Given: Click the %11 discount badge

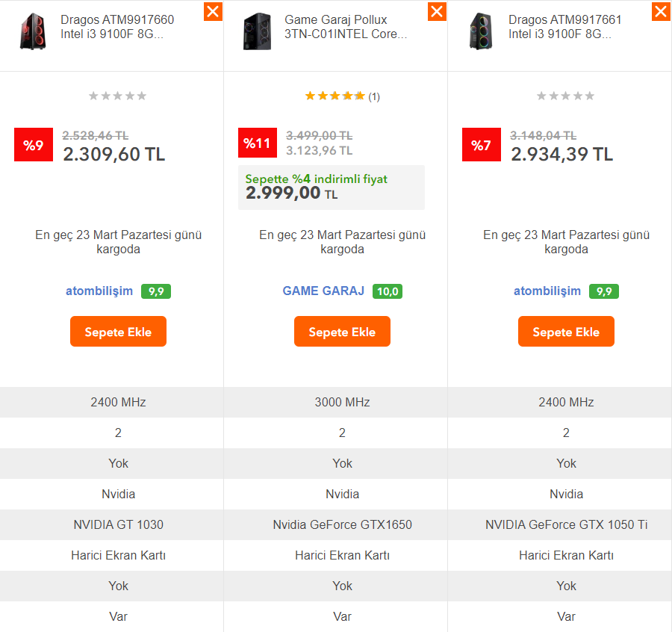Looking at the screenshot, I should click(x=258, y=143).
